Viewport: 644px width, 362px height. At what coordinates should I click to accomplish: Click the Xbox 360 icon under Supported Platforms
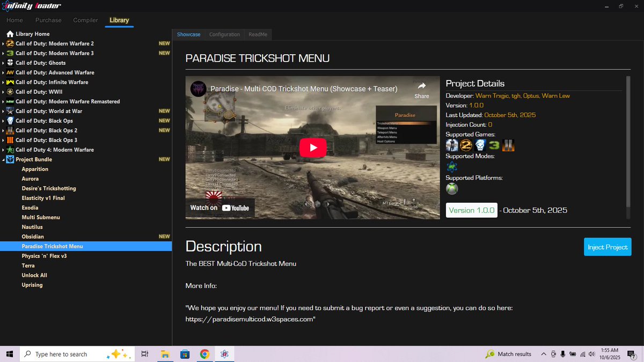pos(452,189)
